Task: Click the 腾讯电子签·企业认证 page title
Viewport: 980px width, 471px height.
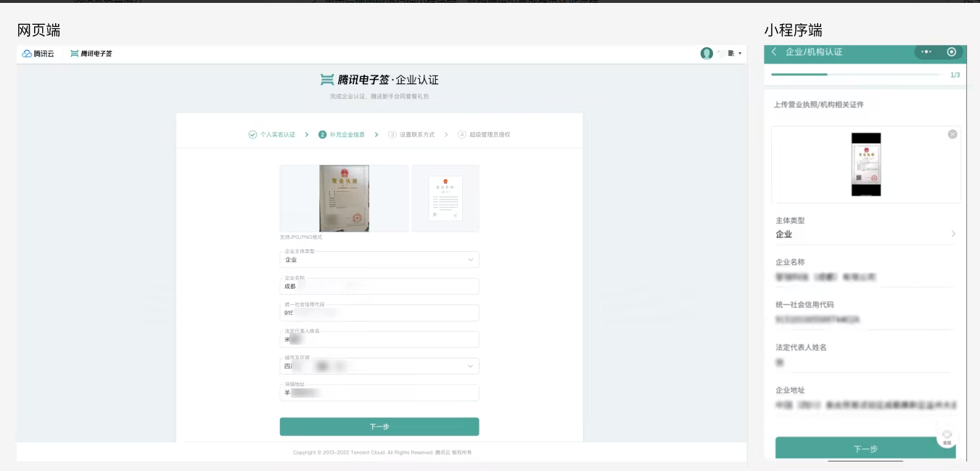Action: coord(379,80)
